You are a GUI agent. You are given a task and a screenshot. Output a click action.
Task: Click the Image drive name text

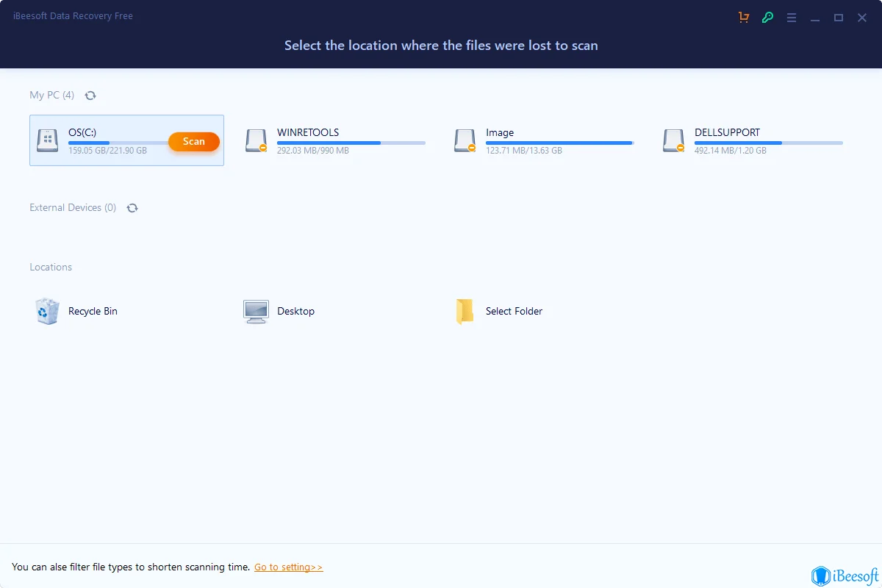[x=500, y=133]
